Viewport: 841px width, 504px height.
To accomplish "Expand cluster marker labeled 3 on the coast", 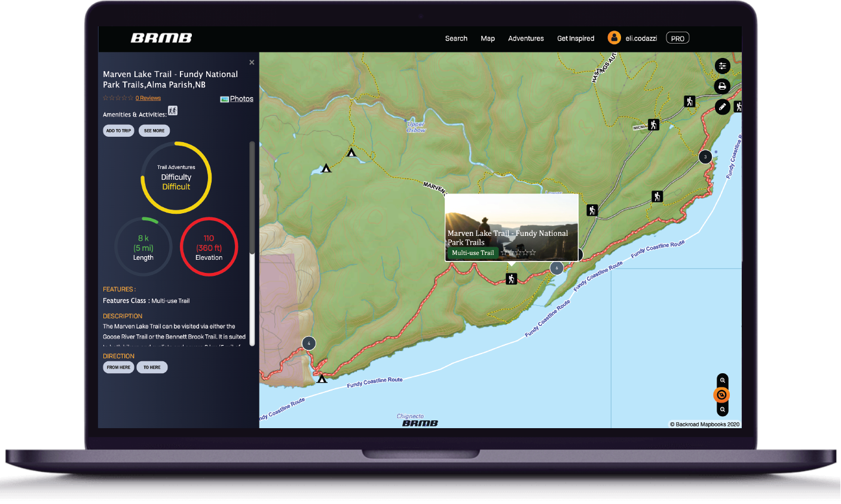I will pos(705,156).
